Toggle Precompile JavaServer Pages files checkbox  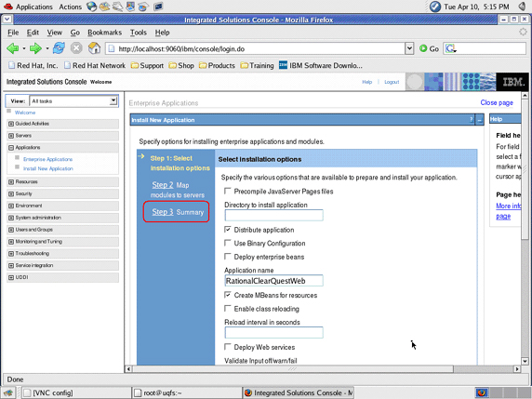(x=228, y=191)
